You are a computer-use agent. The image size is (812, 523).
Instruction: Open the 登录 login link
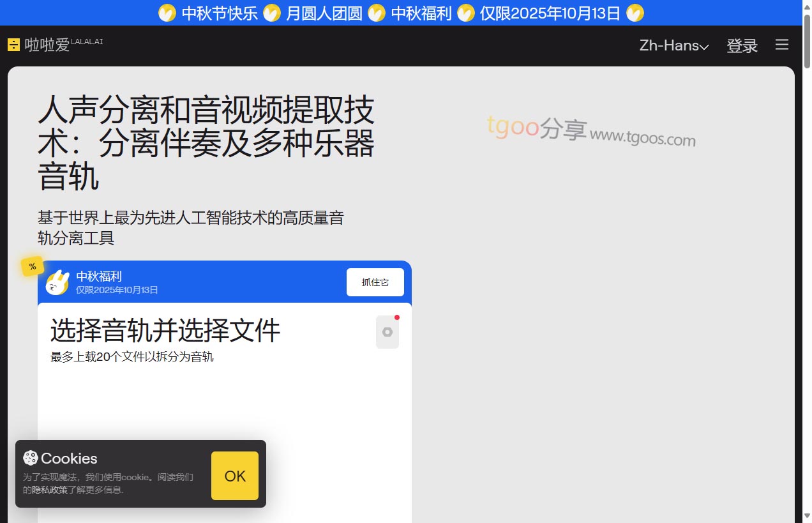(742, 45)
